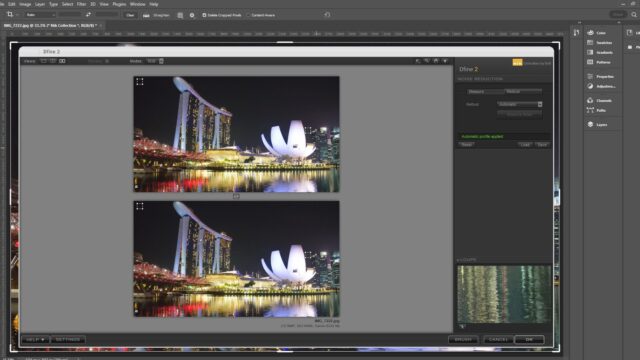Click the Cancel button in Dfine
The image size is (640, 360).
[x=498, y=340]
